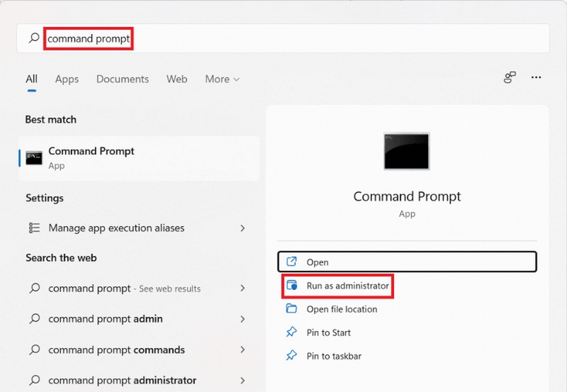Expand chevron for 'command prompt admin'
567x392 pixels.
pos(242,319)
